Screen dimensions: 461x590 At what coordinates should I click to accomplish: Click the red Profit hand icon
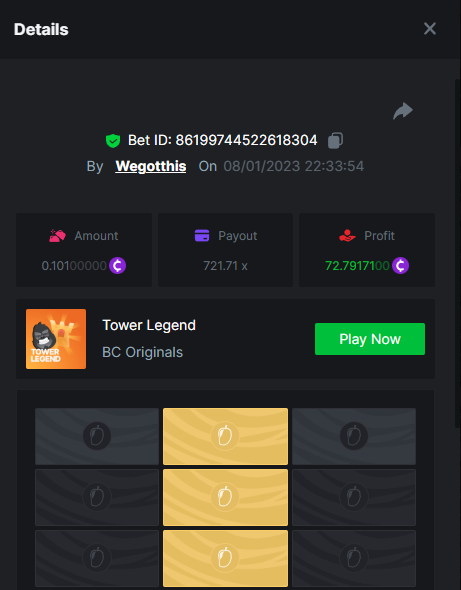pyautogui.click(x=347, y=236)
